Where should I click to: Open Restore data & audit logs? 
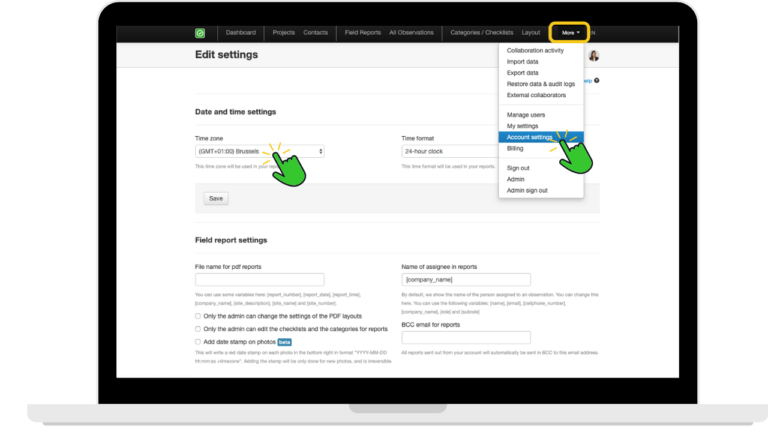coord(541,84)
